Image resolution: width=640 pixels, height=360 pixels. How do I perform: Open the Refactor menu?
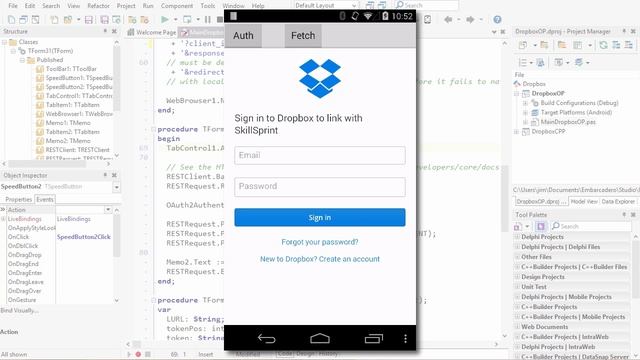tap(98, 6)
